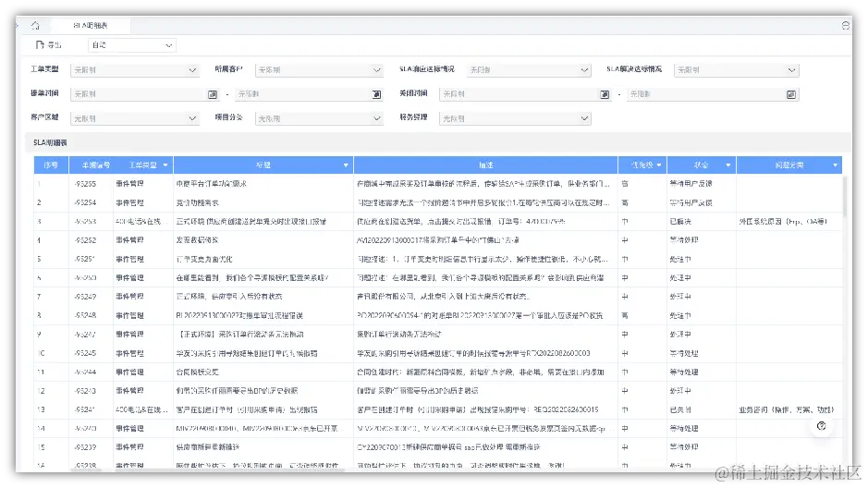This screenshot has width=868, height=488.
Task: Click the 导出 export label
Action: (55, 44)
